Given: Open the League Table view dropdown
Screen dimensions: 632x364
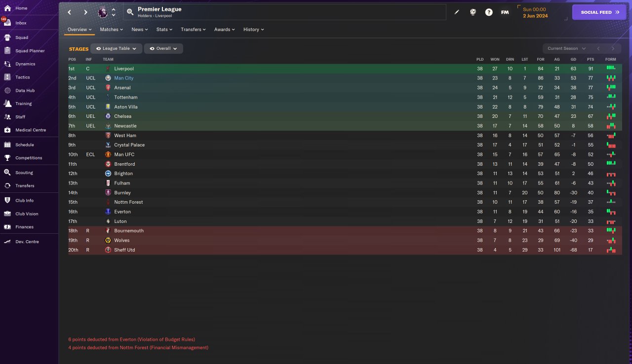Looking at the screenshot, I should (117, 49).
